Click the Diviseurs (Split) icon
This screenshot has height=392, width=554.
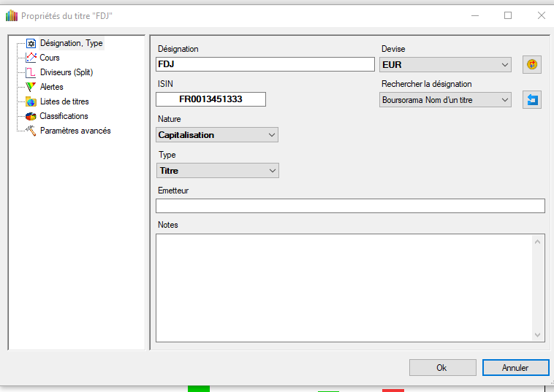pyautogui.click(x=31, y=72)
